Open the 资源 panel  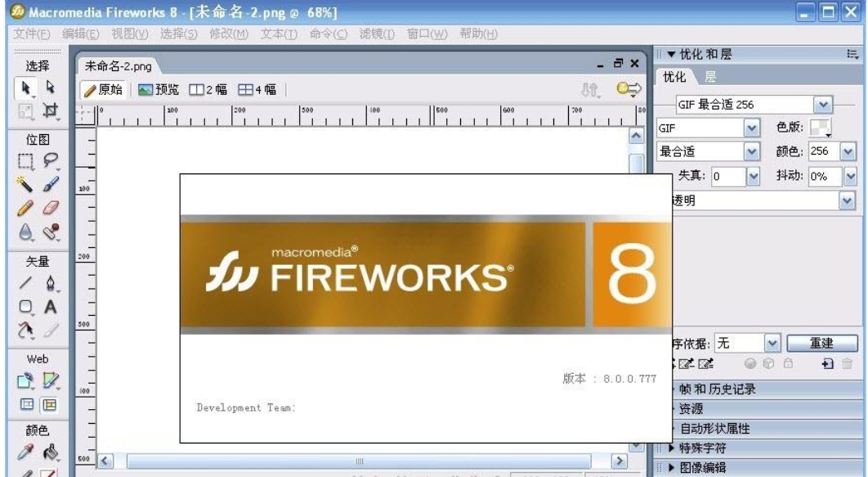pos(691,409)
